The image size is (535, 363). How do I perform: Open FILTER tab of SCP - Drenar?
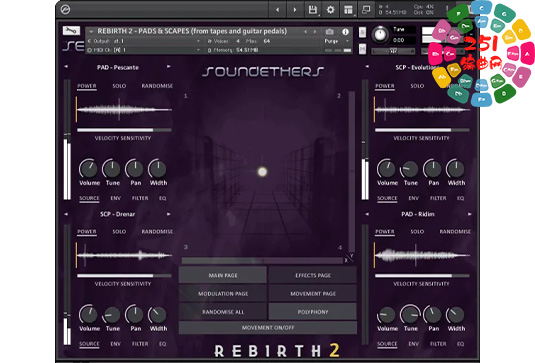point(140,344)
